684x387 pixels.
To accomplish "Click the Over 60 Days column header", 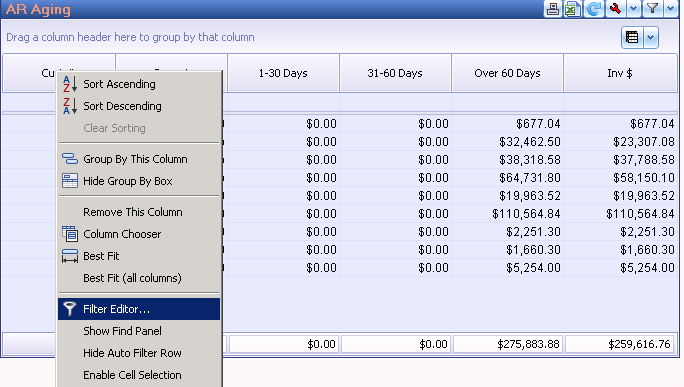I will pyautogui.click(x=507, y=73).
